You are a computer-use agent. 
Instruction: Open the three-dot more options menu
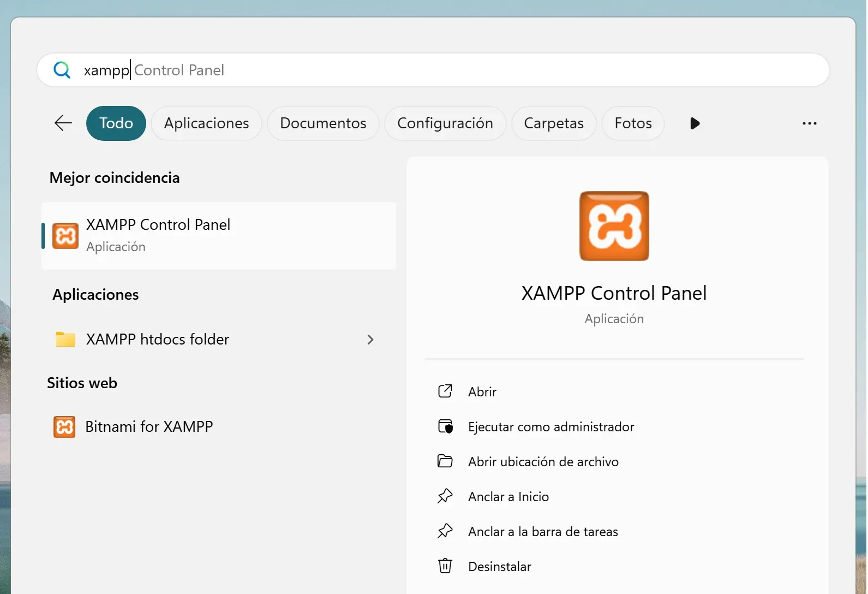point(809,123)
